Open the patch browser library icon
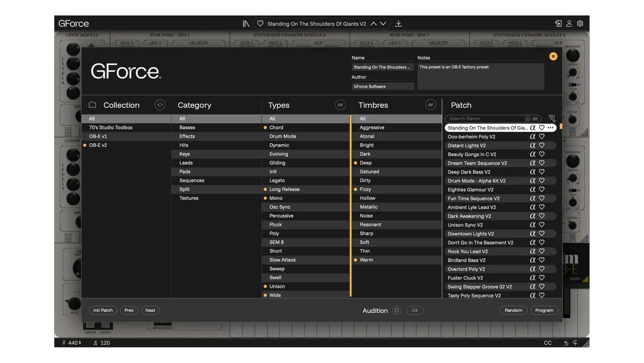644x363 pixels. click(x=246, y=24)
